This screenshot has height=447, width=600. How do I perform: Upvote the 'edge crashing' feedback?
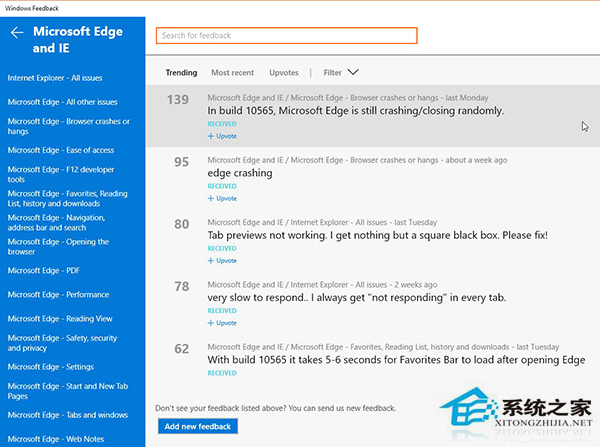coord(222,199)
